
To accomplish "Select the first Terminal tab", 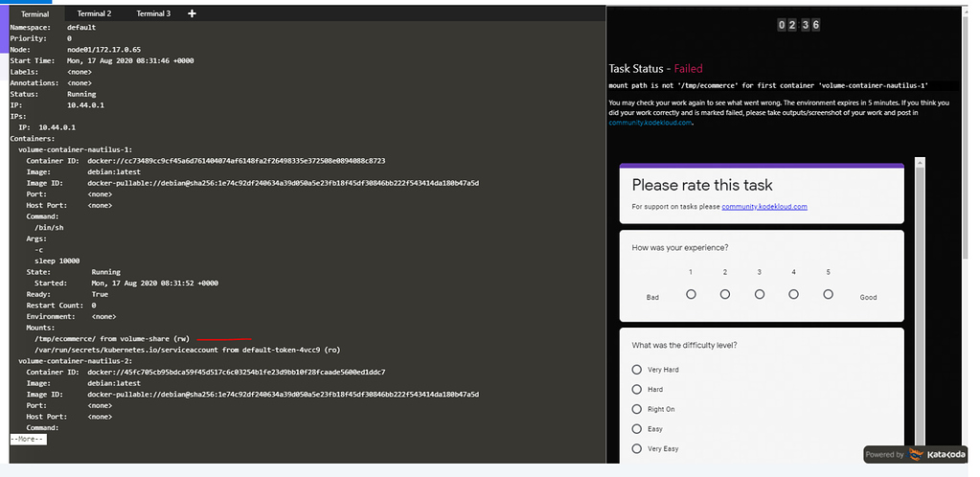I will click(x=34, y=14).
